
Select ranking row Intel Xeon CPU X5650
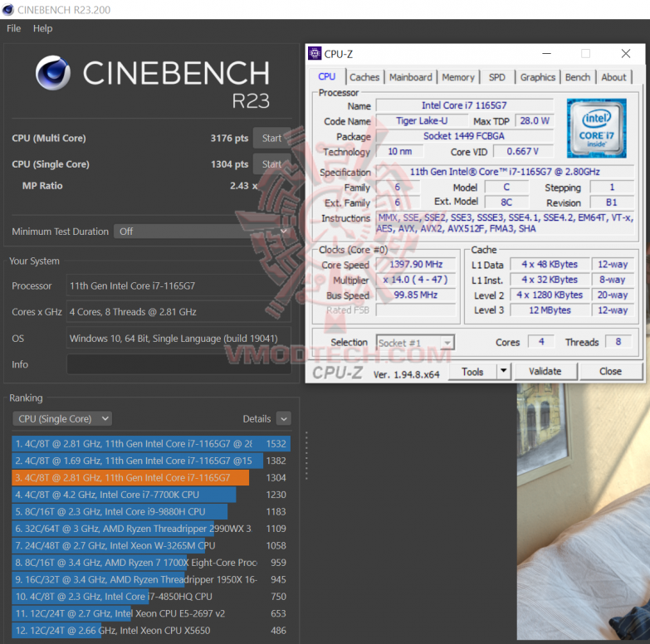pos(151,631)
